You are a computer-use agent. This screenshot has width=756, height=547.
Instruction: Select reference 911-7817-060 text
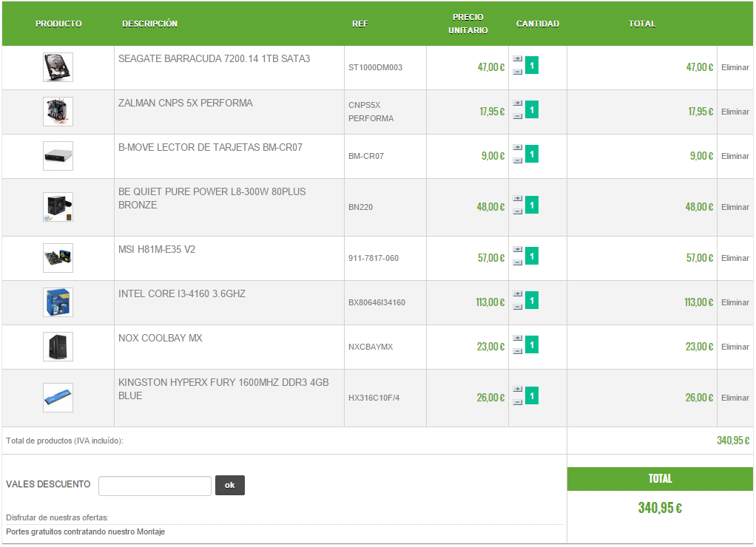[373, 258]
